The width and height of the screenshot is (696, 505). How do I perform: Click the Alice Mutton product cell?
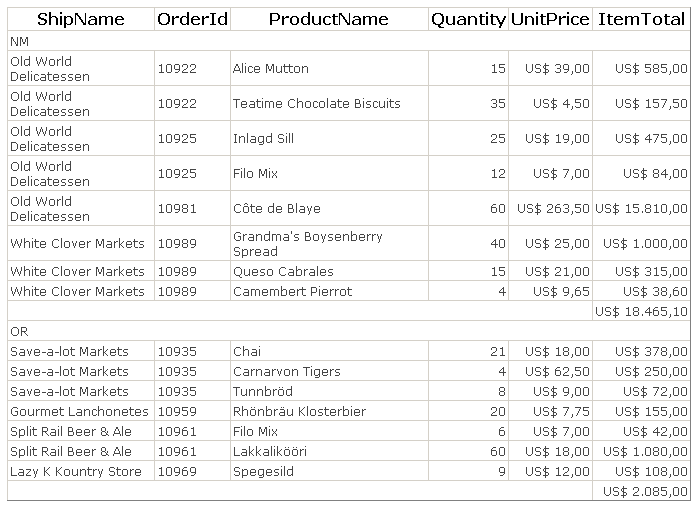(329, 68)
